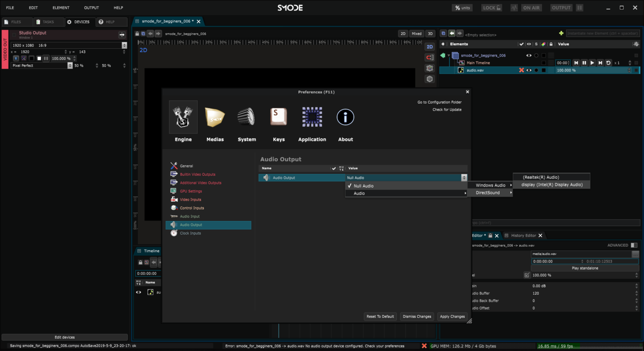Play the Main Timeline

click(592, 63)
